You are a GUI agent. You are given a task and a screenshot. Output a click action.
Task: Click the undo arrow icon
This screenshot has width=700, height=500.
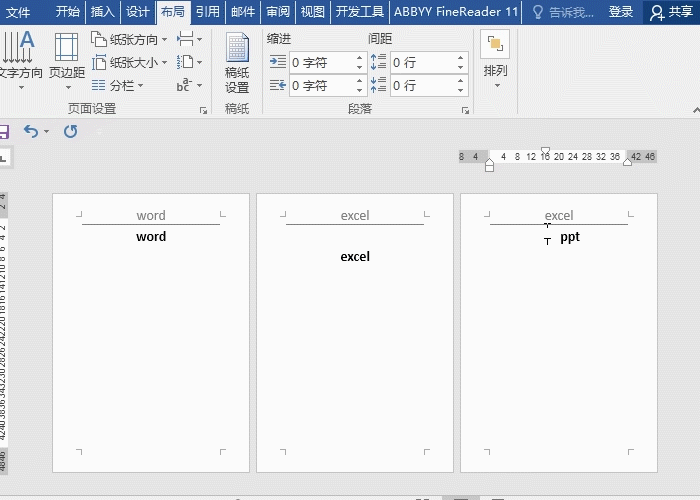tap(30, 131)
